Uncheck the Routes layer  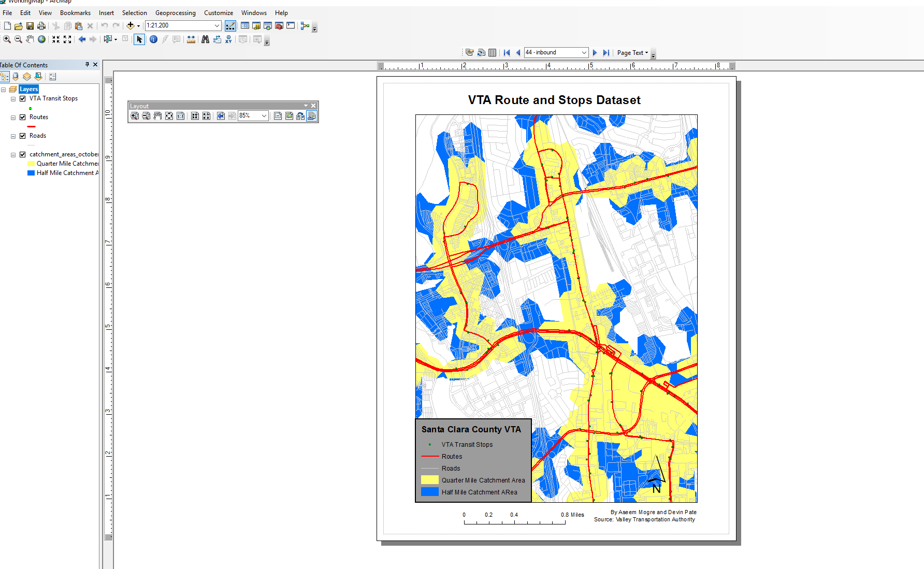tap(23, 117)
